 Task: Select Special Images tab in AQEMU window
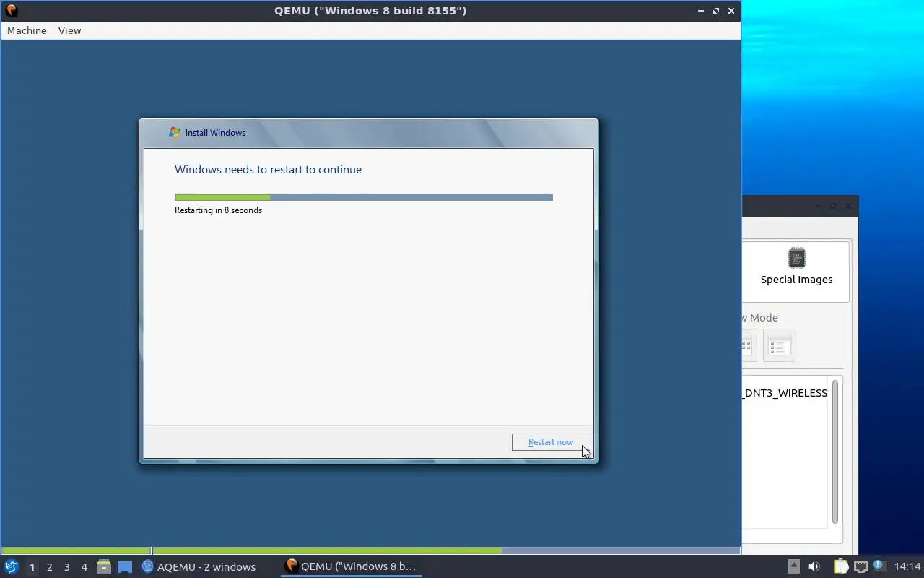[796, 271]
